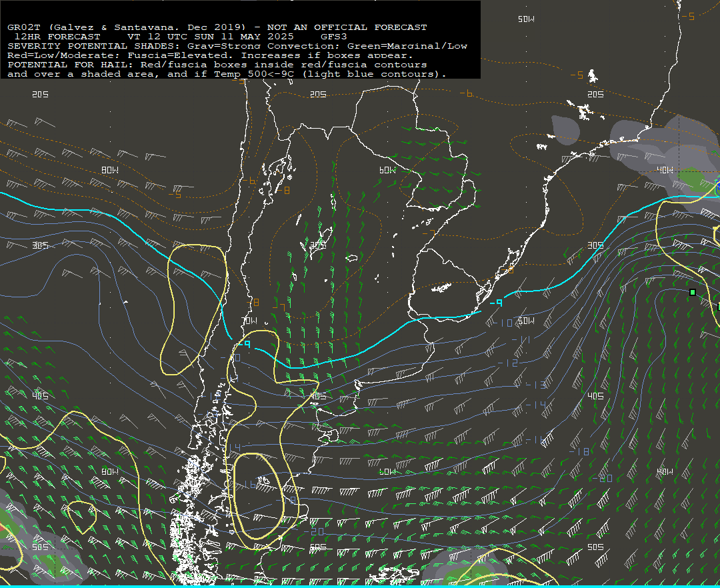Click the orange '-7' label near Paraguay
Image resolution: width=720 pixels, height=588 pixels.
click(429, 234)
